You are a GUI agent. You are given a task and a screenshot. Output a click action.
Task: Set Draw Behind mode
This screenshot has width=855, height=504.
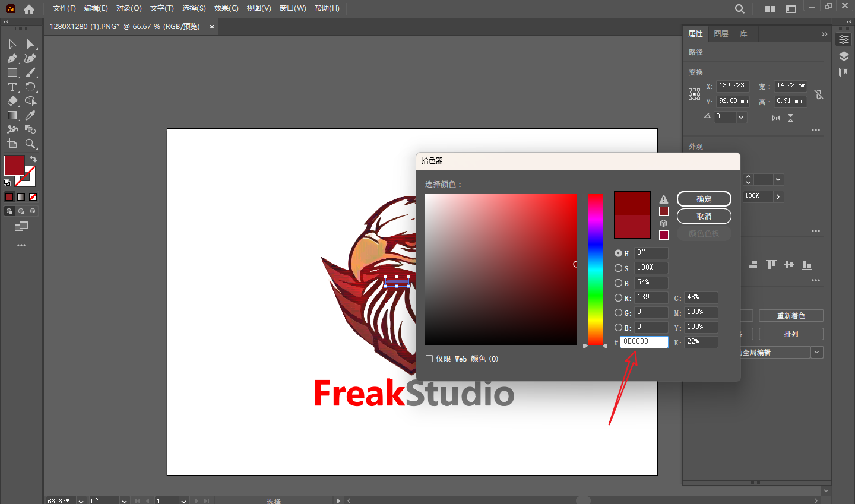click(21, 211)
